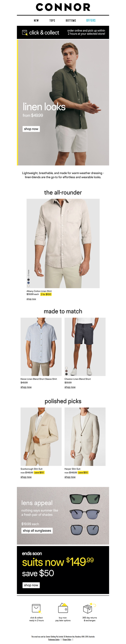
Task: Go to the BOTTOMS navigation item
Action: [71, 20]
